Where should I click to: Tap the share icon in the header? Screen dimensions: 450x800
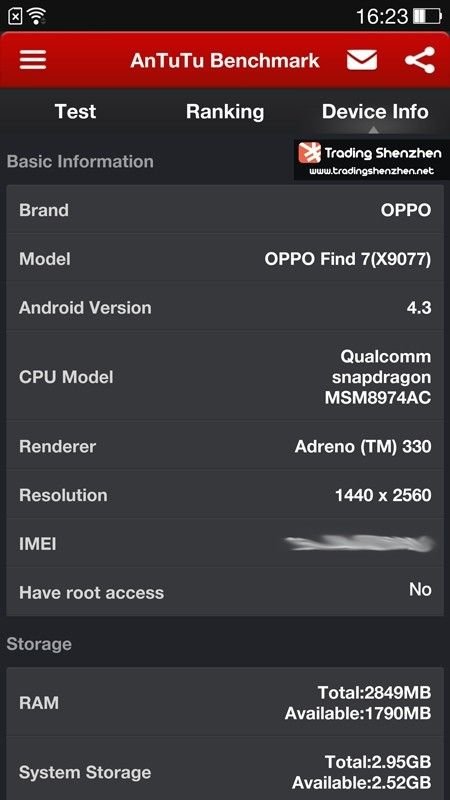point(420,60)
